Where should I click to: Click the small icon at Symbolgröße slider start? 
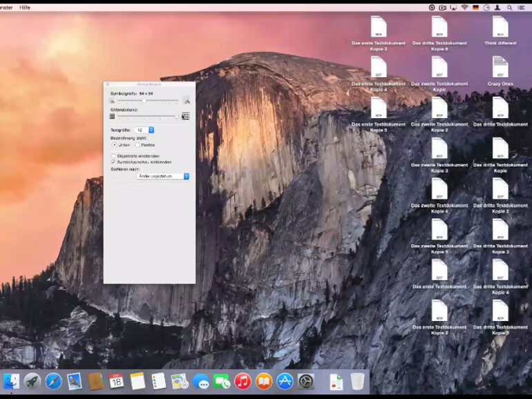113,101
